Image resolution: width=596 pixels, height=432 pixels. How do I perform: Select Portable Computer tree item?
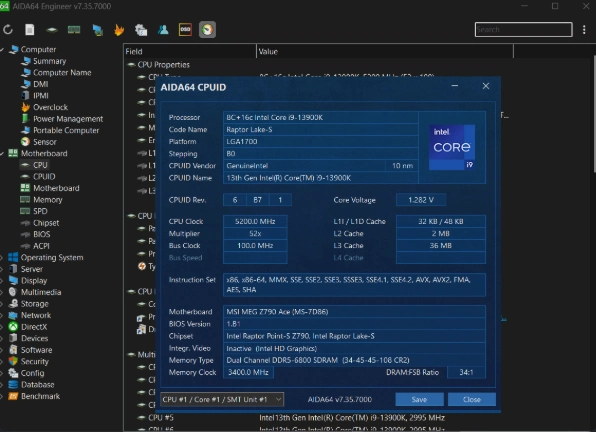[x=66, y=130]
